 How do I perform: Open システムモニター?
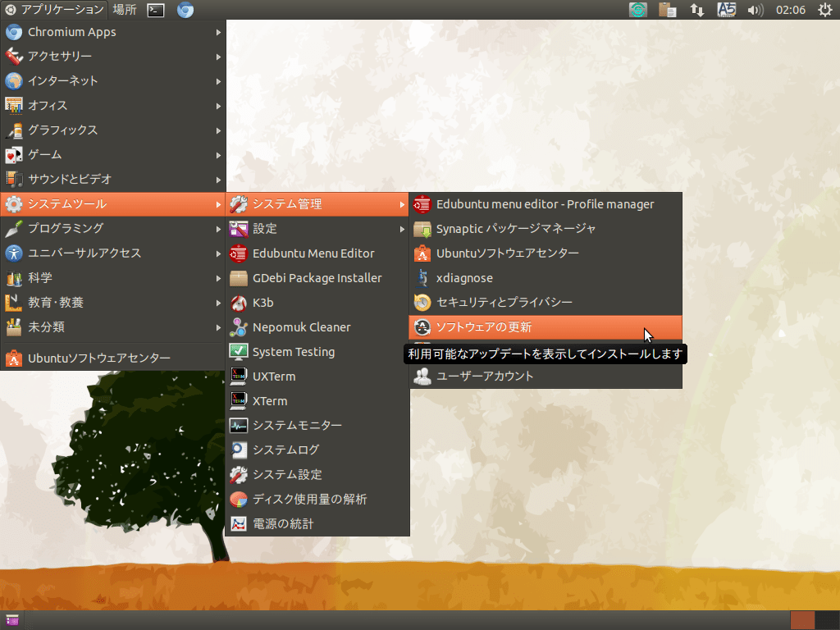point(317,426)
